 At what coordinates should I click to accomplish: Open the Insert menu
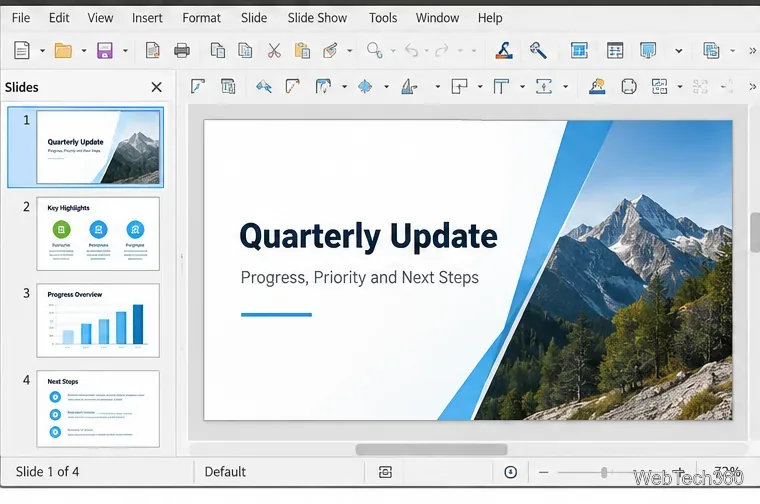point(147,18)
